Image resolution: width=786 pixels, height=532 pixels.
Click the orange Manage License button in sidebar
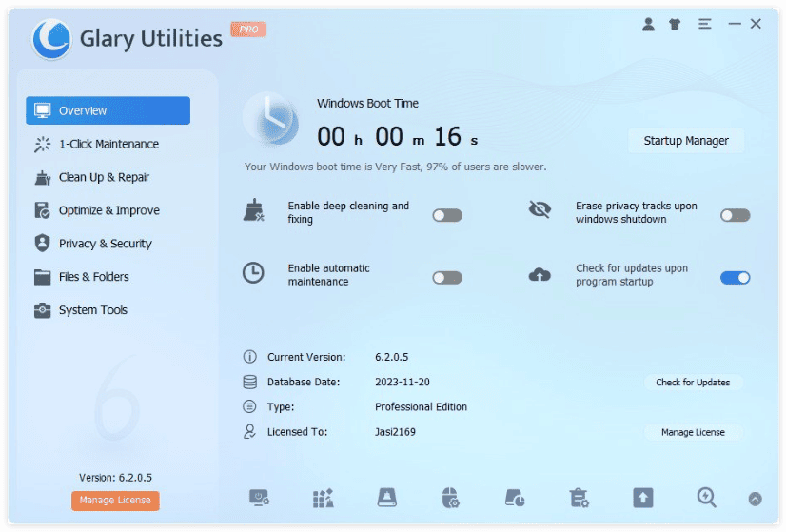click(x=115, y=501)
